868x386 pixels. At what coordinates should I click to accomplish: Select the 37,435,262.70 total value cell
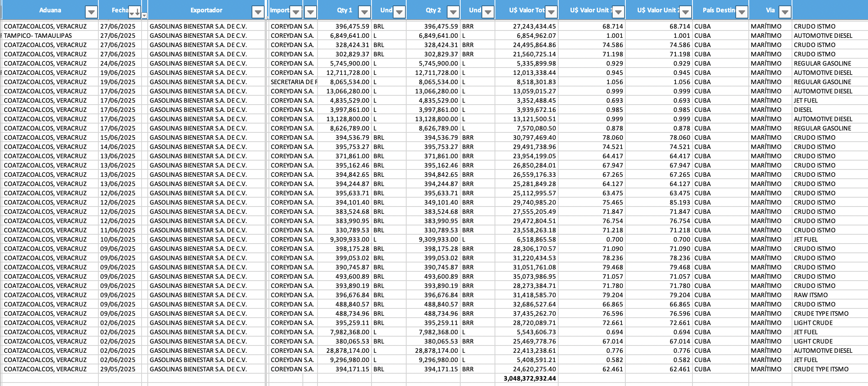534,313
